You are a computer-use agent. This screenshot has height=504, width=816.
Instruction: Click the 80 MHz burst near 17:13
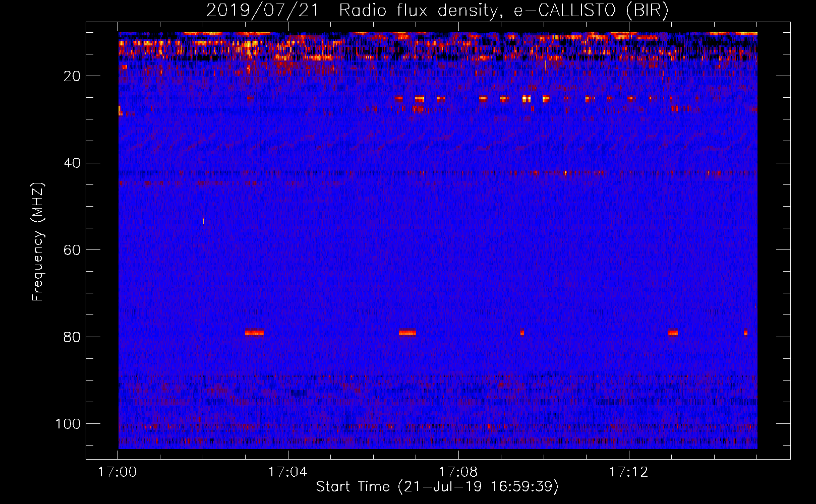click(x=672, y=333)
